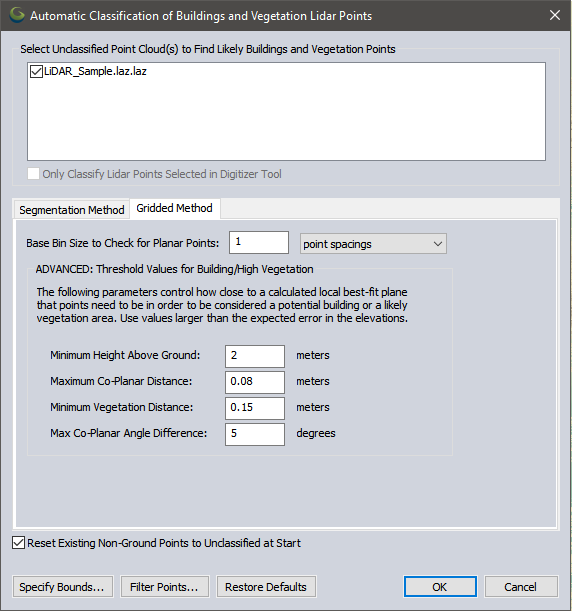
Task: Select the Gridded Method tab
Action: (x=175, y=208)
